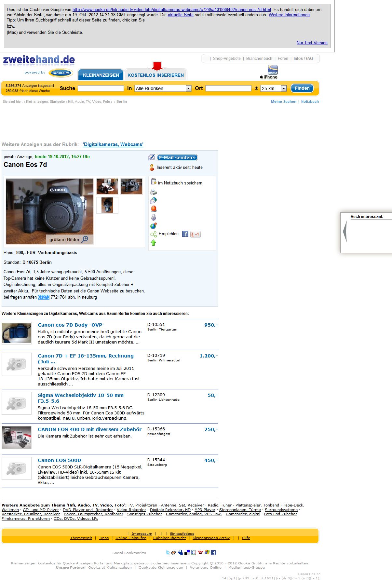
Task: Click the Finden search button
Action: click(x=302, y=88)
